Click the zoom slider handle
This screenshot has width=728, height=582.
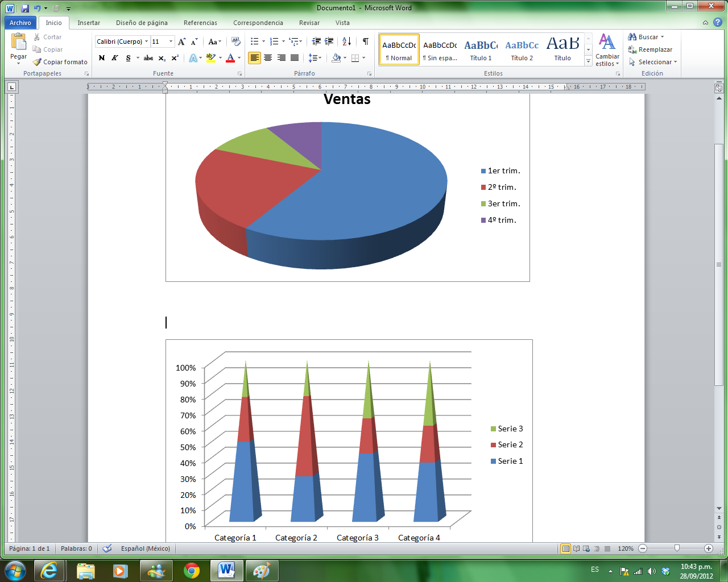click(x=677, y=548)
